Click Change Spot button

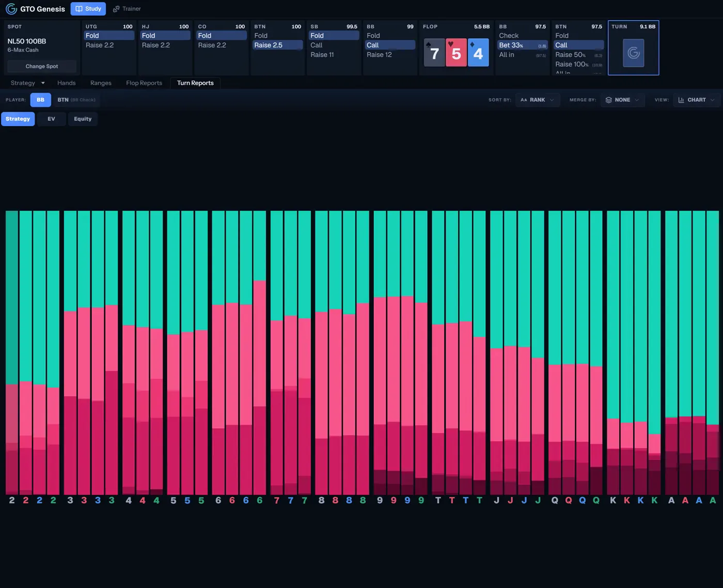[42, 66]
